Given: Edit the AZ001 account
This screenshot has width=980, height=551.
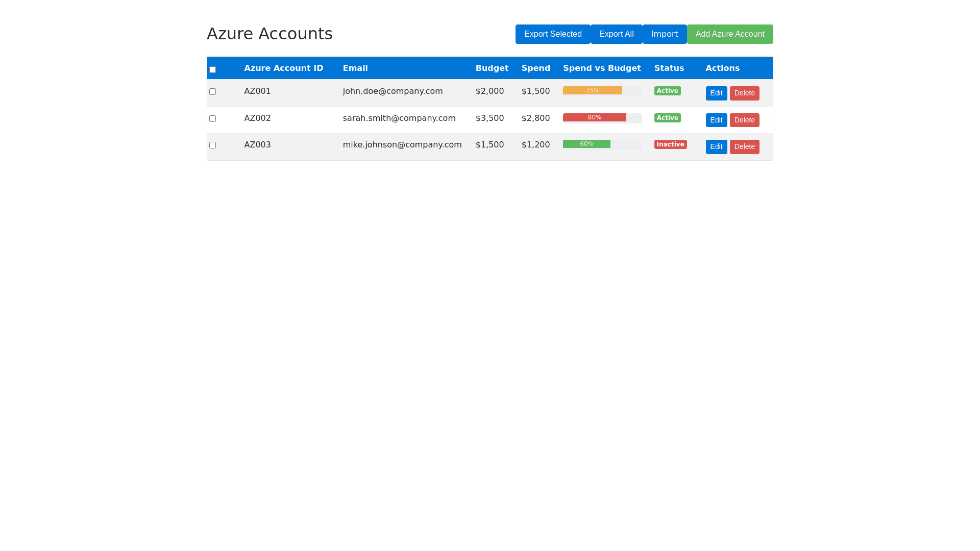Looking at the screenshot, I should click(716, 93).
